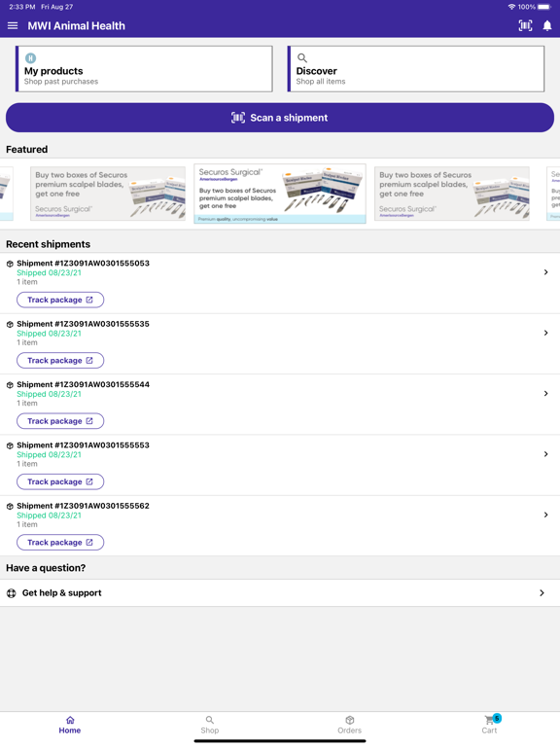Image resolution: width=560 pixels, height=747 pixels.
Task: Open Get help & support chevron
Action: tap(542, 593)
